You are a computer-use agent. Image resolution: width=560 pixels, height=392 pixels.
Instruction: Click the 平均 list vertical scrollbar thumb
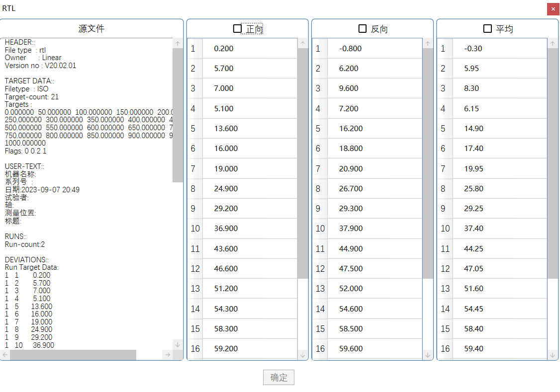click(x=552, y=163)
